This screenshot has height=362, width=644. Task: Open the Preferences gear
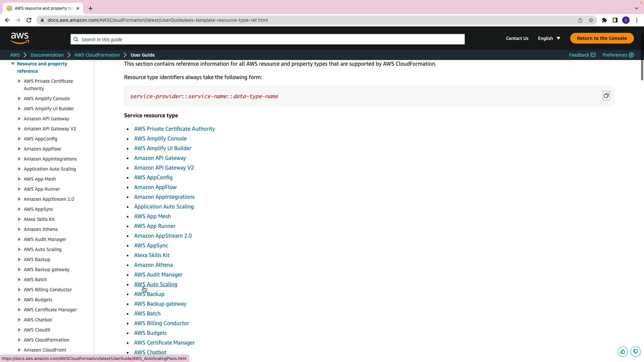(631, 55)
